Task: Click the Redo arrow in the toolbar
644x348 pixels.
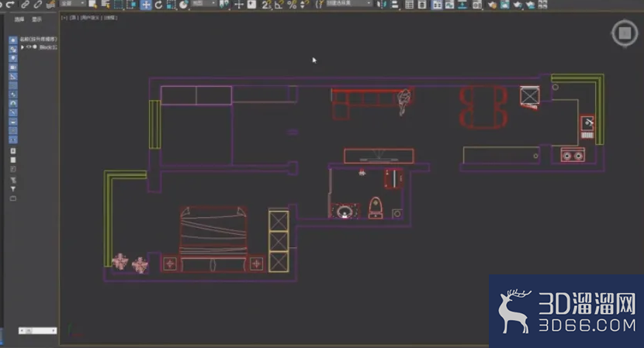Action: 10,4
